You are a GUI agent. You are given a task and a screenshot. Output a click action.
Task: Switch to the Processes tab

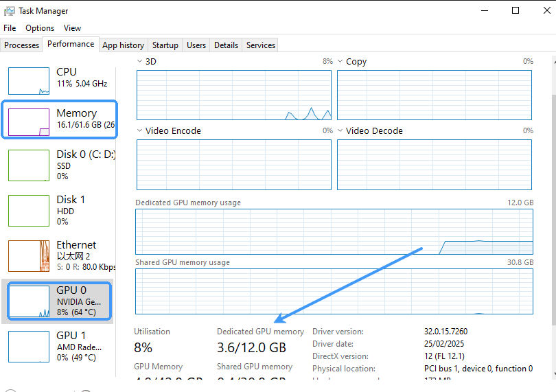click(x=22, y=45)
